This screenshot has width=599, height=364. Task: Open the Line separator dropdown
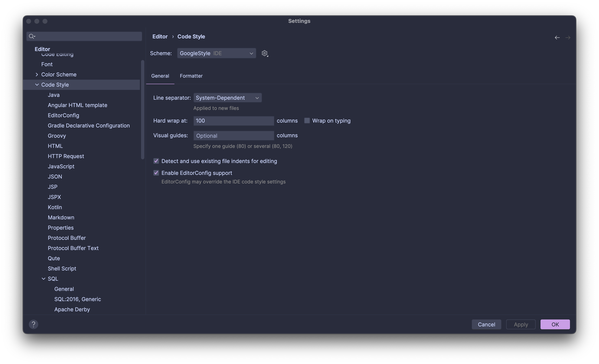227,98
